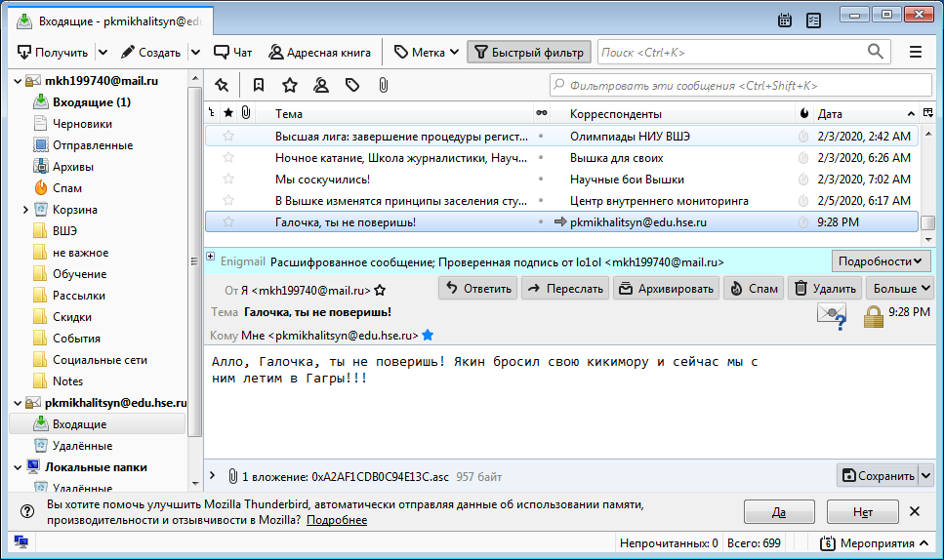The width and height of the screenshot is (944, 560).
Task: Sort by thread column icon
Action: point(211,113)
